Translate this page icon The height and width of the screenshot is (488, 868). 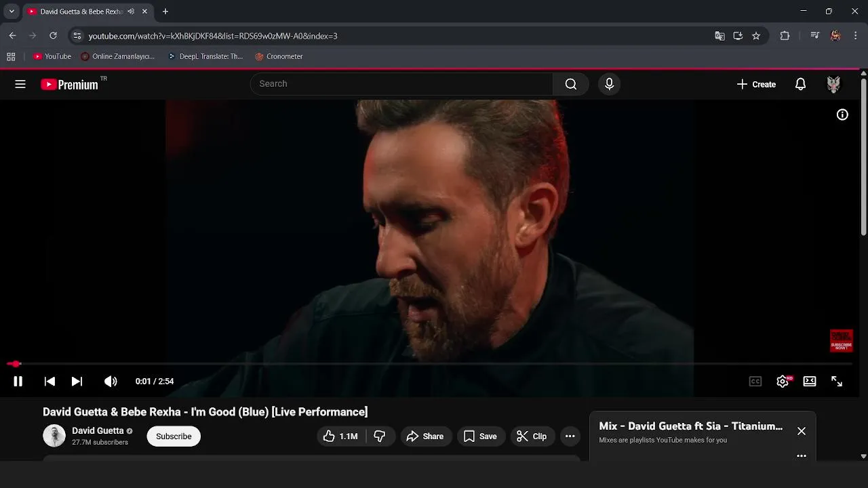pyautogui.click(x=720, y=36)
